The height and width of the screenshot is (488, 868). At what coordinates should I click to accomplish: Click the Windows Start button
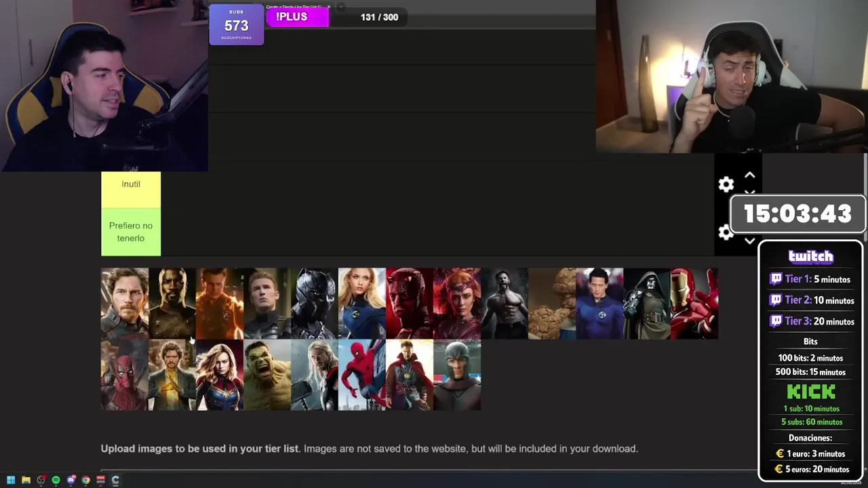coord(11,481)
